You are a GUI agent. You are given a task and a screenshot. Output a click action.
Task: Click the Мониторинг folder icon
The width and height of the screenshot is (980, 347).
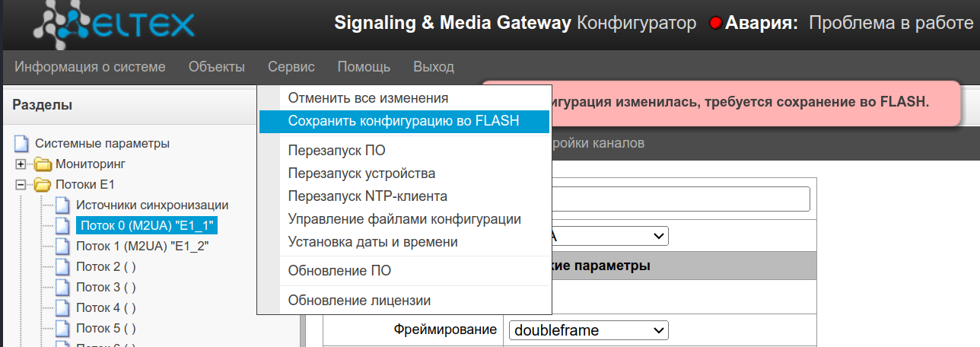coord(43,164)
